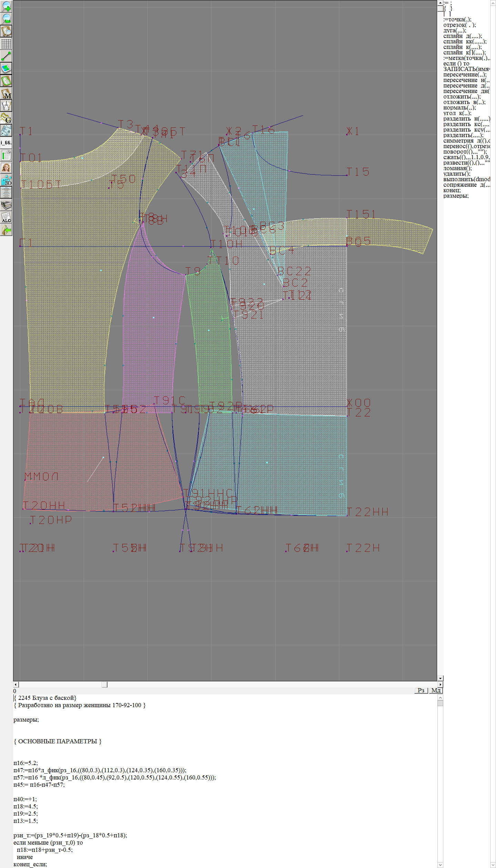Image resolution: width=496 pixels, height=868 pixels.
Task: Insert the 'сплайн д(....);' command from list
Action: click(462, 36)
